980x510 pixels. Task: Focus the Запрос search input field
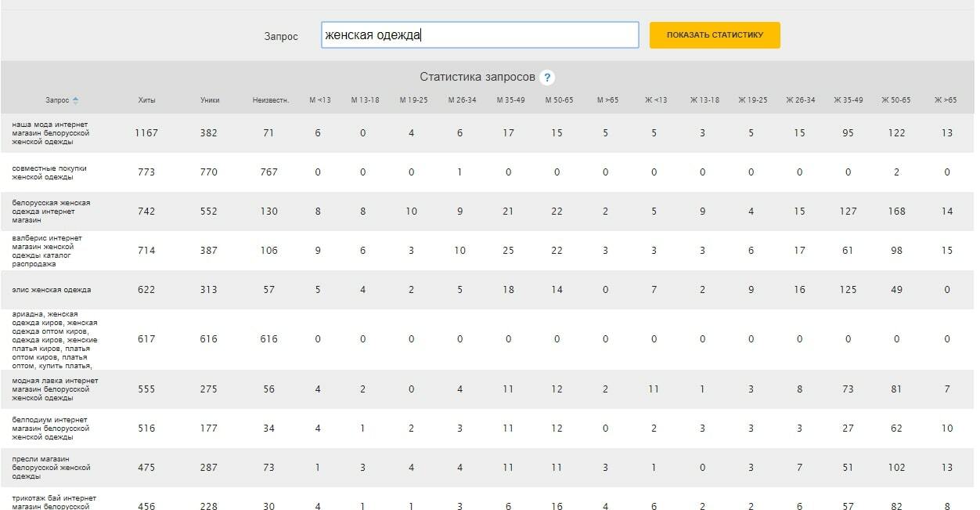[x=480, y=35]
